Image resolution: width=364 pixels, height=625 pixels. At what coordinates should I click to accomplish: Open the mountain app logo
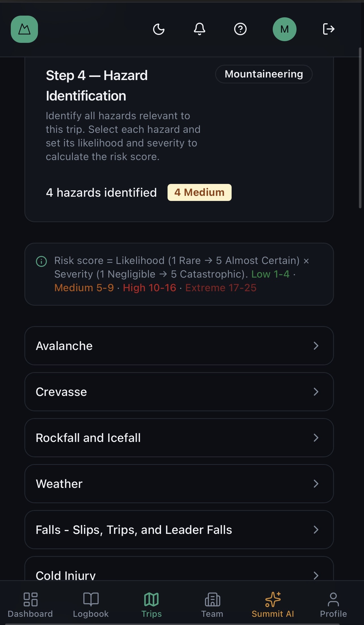click(24, 29)
